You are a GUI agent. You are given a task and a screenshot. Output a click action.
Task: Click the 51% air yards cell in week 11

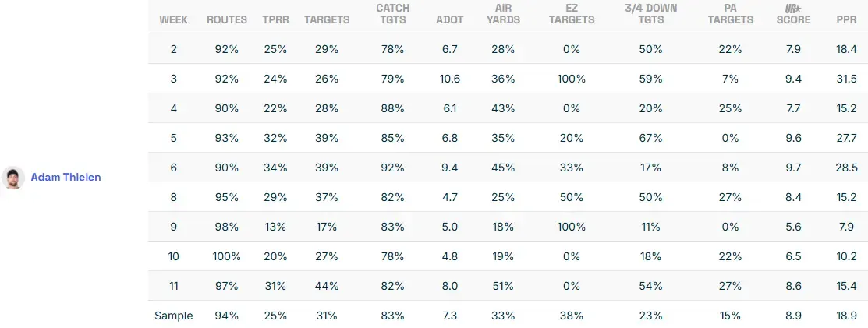click(x=503, y=286)
